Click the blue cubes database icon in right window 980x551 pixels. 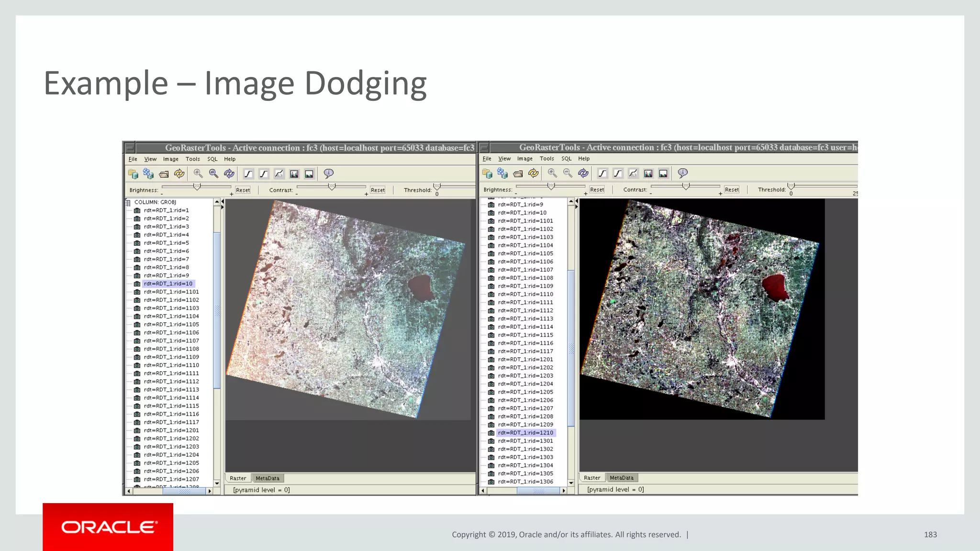tap(502, 173)
